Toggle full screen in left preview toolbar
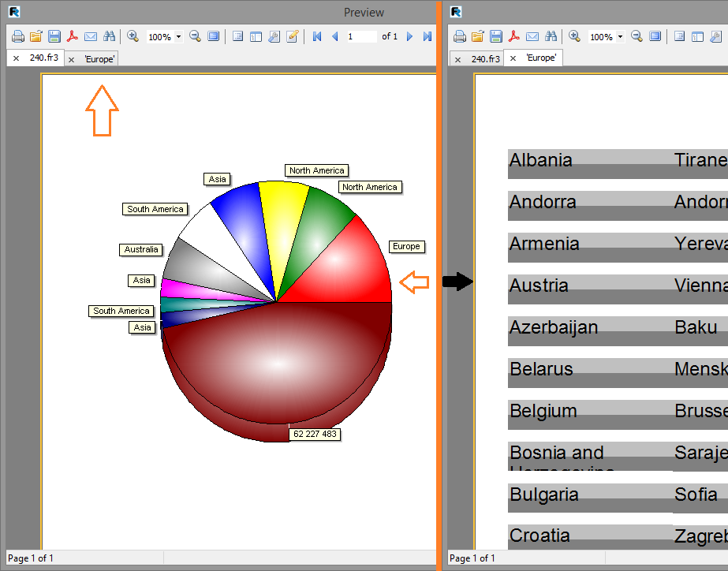This screenshot has width=728, height=571. (214, 36)
